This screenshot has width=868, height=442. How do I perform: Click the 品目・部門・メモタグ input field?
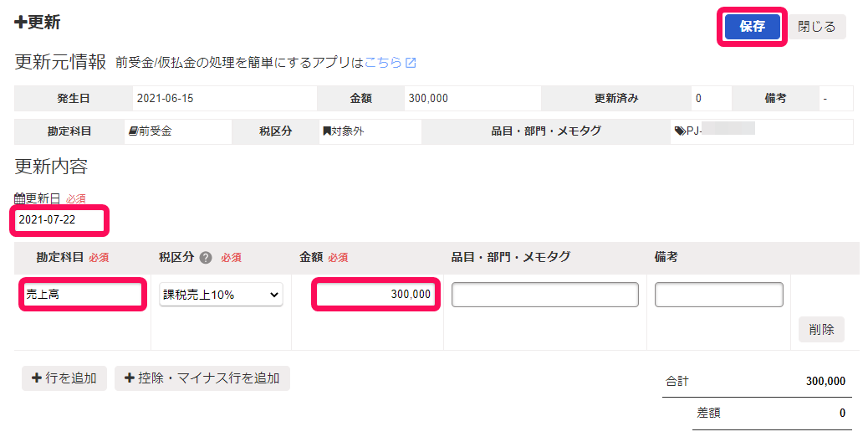coord(544,295)
